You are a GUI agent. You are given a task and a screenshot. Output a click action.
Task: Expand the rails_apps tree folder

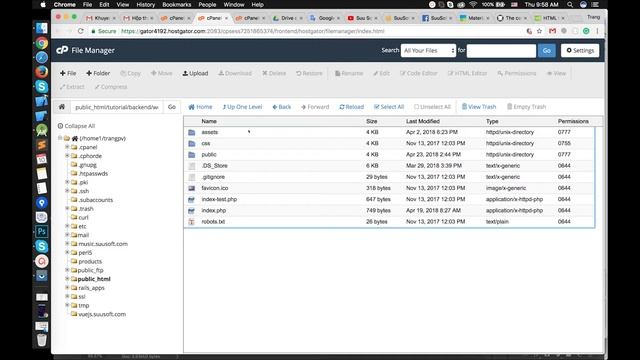pyautogui.click(x=67, y=288)
